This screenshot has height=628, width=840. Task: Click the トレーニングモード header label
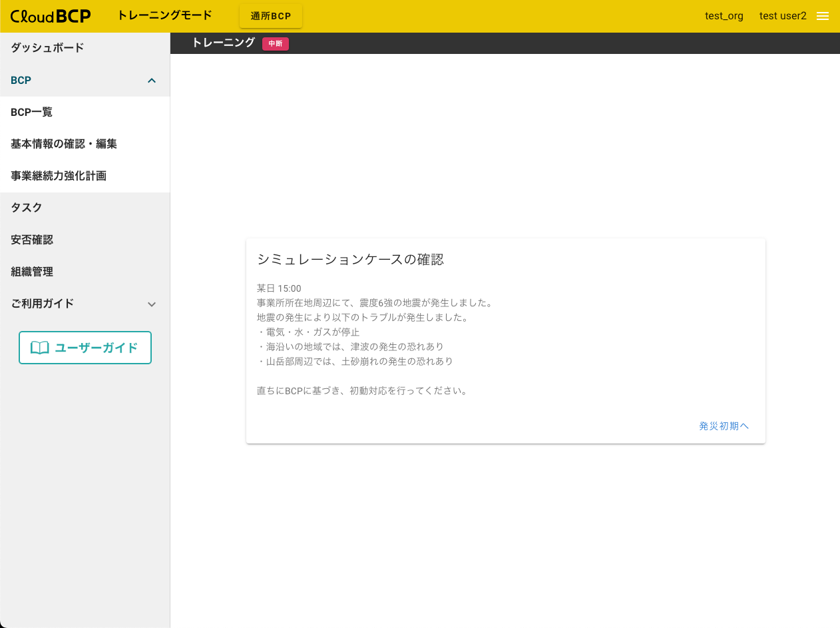164,15
